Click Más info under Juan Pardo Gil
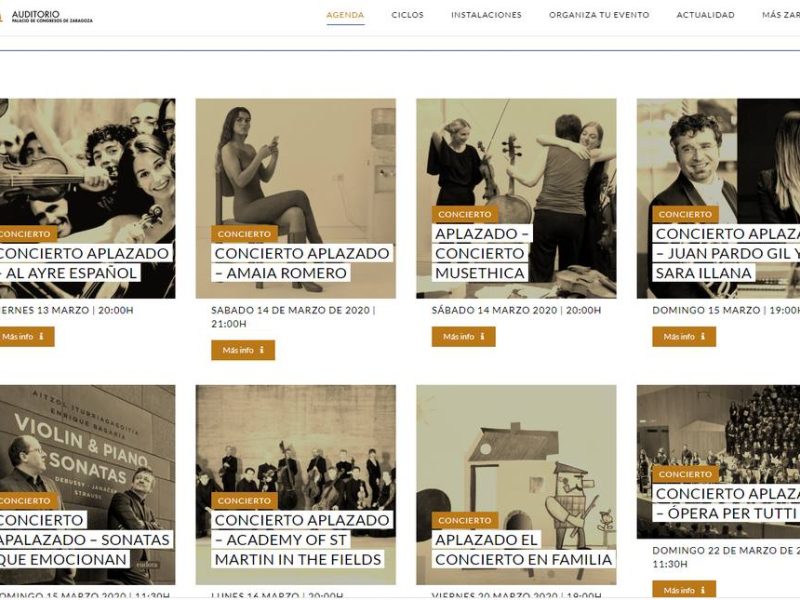 tap(684, 337)
